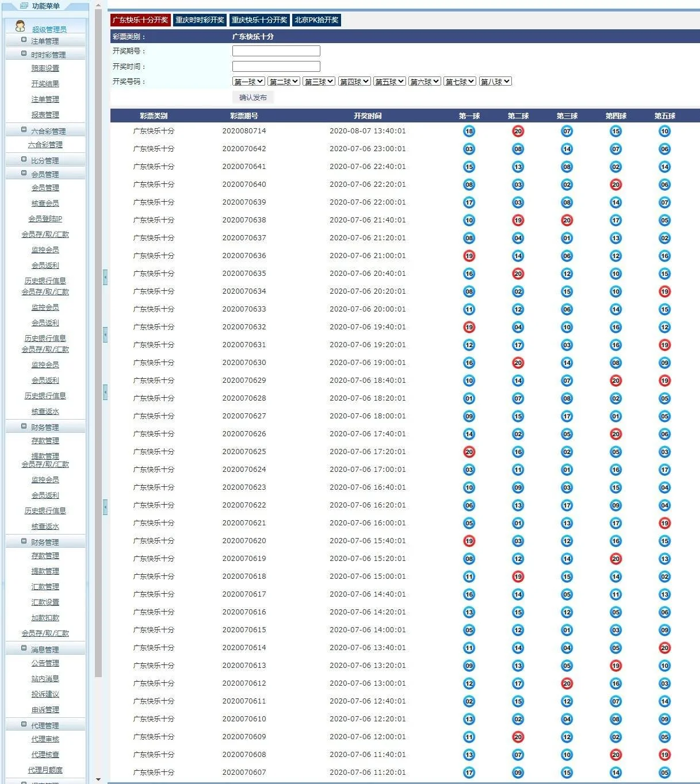Click the 开奖期号 input field
The width and height of the screenshot is (700, 784).
(x=276, y=51)
